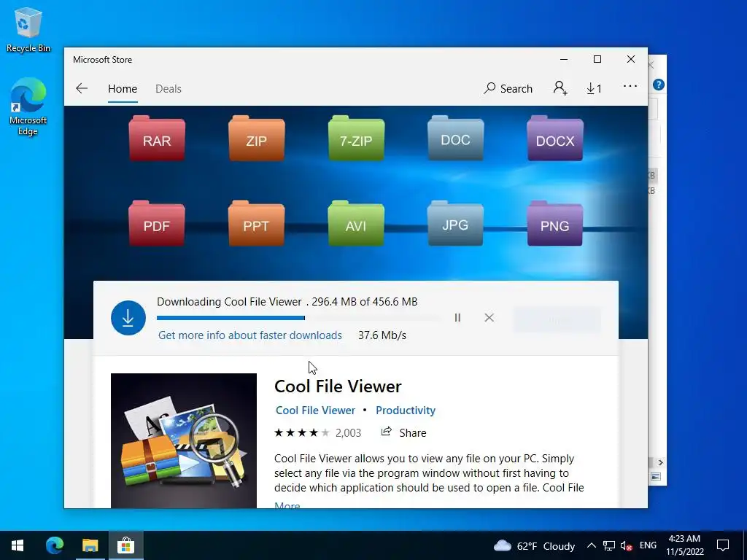Open Recycle Bin on the desktop
The height and width of the screenshot is (560, 747).
pyautogui.click(x=28, y=31)
